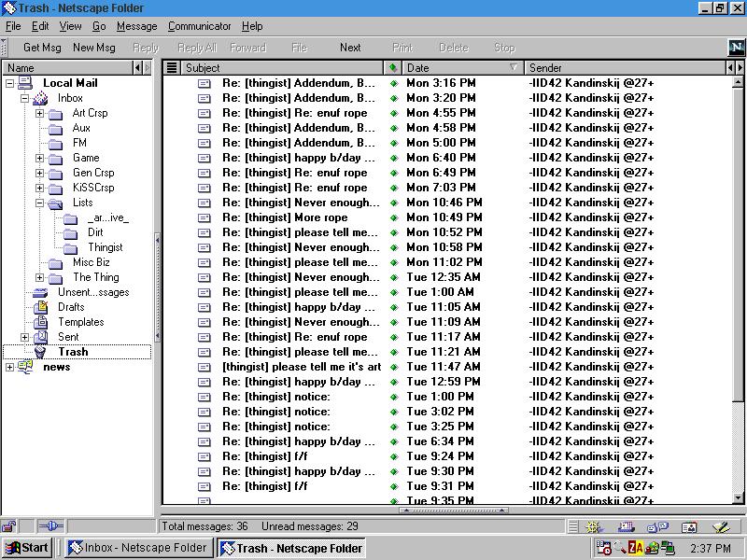
Task: Toggle read status of Mon 4:55 PM message
Action: (393, 113)
